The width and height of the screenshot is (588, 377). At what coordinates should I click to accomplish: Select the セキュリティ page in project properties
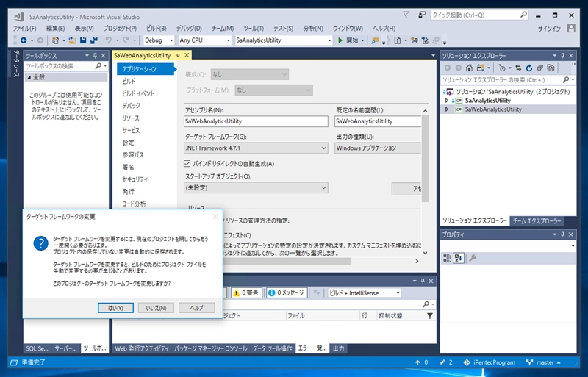point(135,179)
